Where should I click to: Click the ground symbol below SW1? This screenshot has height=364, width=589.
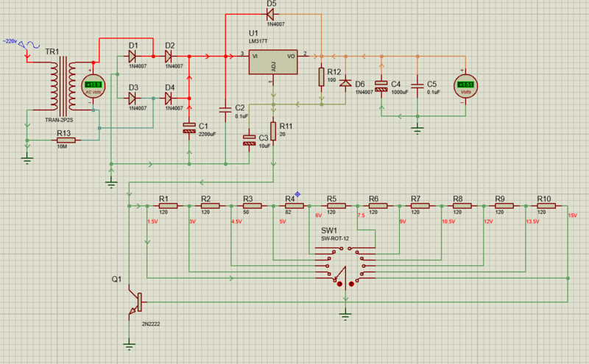point(345,316)
